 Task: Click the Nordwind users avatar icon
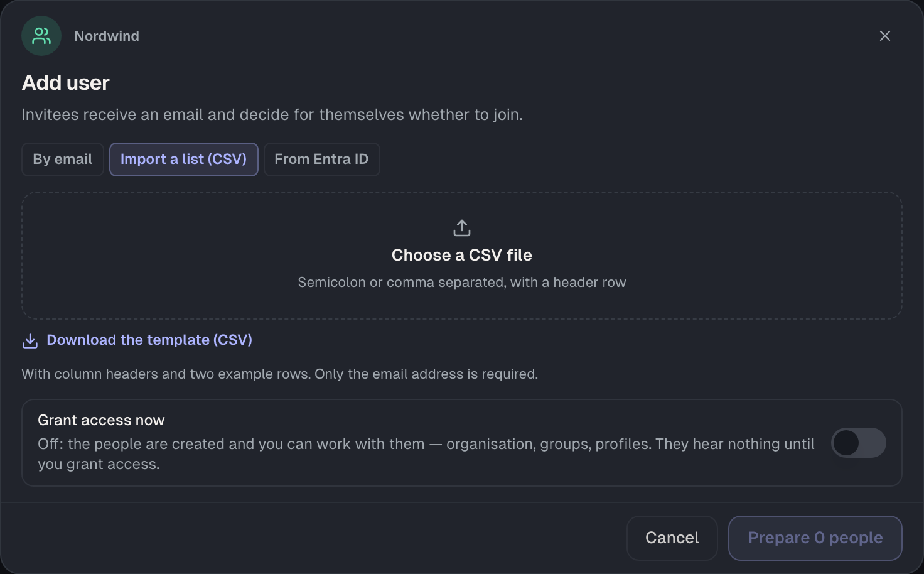click(41, 36)
